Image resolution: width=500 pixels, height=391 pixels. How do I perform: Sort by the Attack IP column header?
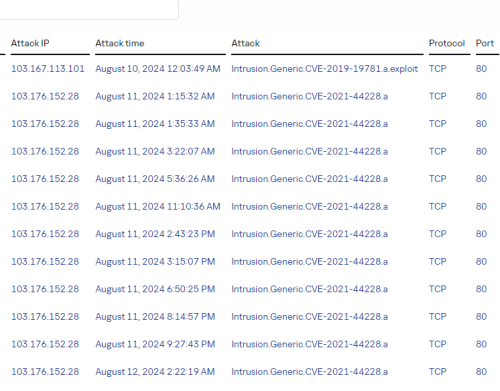click(30, 43)
